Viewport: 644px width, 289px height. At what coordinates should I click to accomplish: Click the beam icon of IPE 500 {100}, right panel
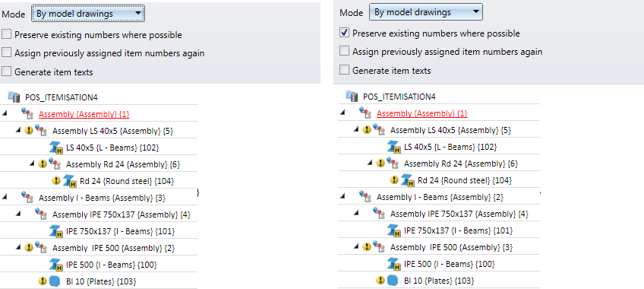[394, 264]
